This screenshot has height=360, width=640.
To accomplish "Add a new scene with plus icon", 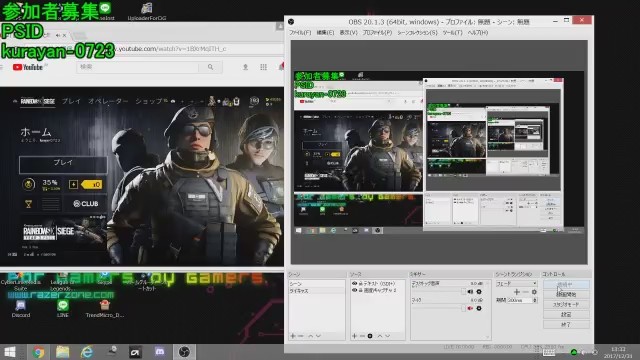I will tap(293, 336).
